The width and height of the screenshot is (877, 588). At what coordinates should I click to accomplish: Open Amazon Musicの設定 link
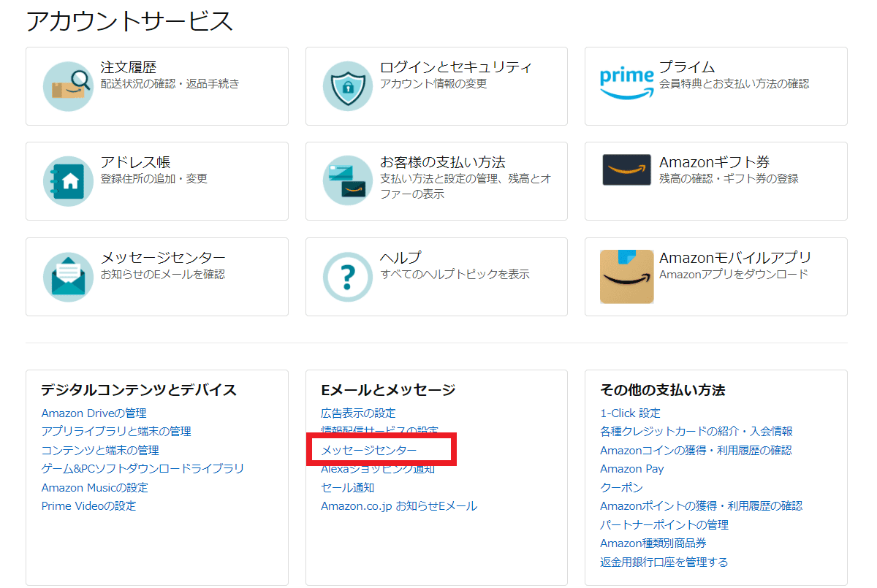tap(94, 487)
